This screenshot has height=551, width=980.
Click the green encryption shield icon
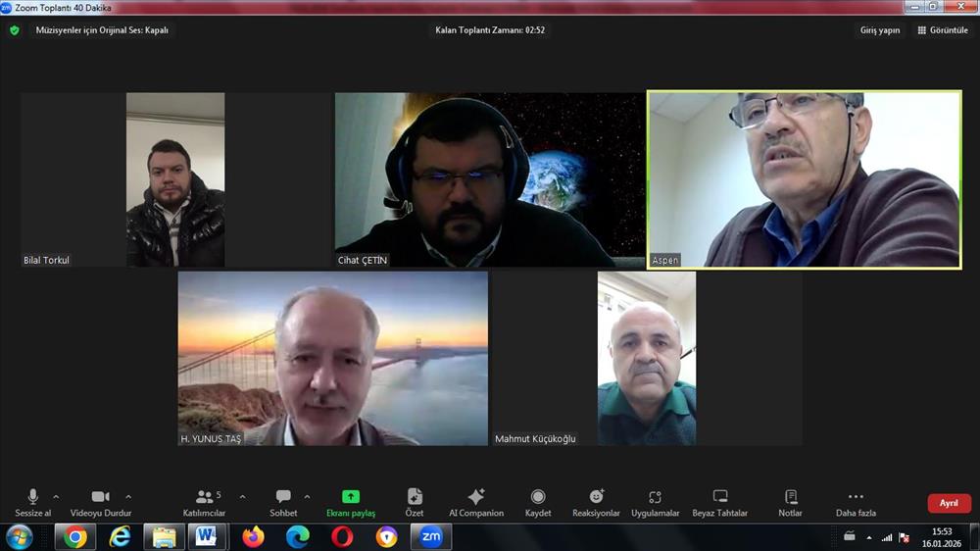click(x=15, y=30)
